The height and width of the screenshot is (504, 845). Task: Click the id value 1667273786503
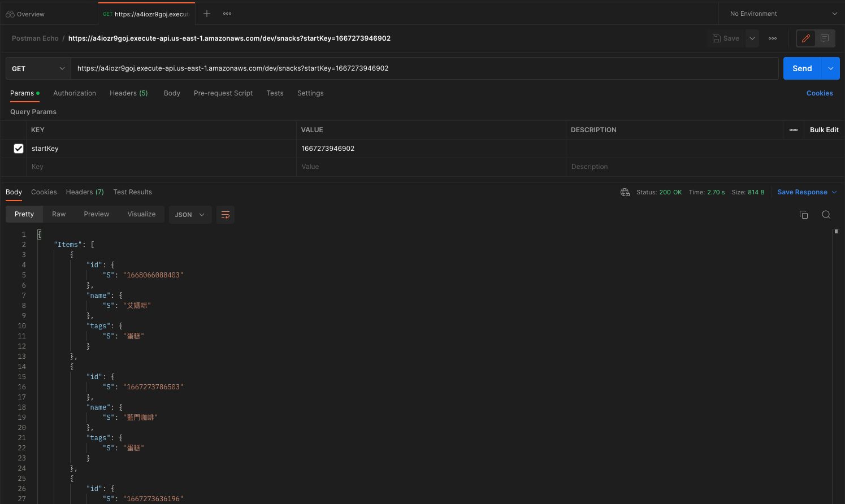tap(153, 387)
